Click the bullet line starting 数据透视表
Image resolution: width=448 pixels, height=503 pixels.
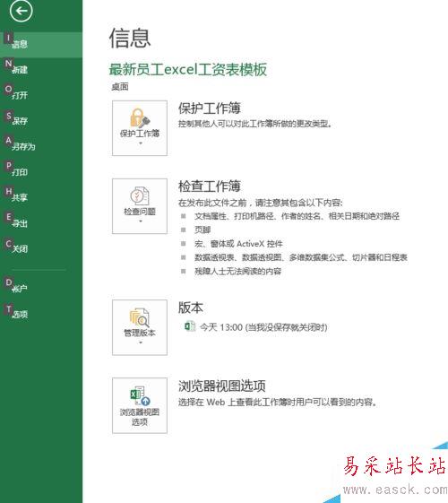click(300, 257)
